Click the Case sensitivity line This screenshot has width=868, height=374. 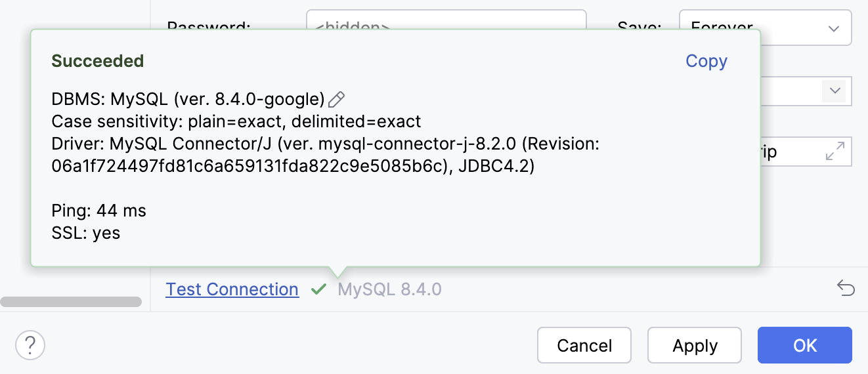(236, 121)
